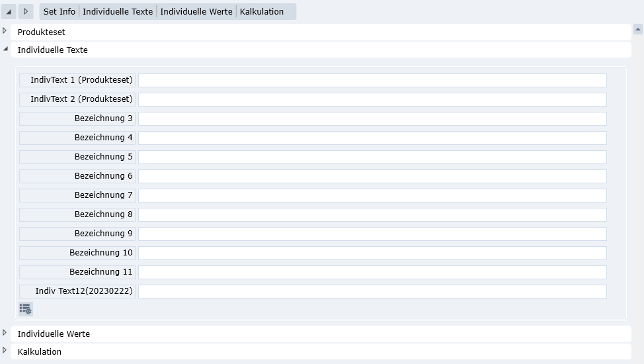This screenshot has height=364, width=644.
Task: Collapse the Individuelle Texte section triangle
Action: coord(5,48)
